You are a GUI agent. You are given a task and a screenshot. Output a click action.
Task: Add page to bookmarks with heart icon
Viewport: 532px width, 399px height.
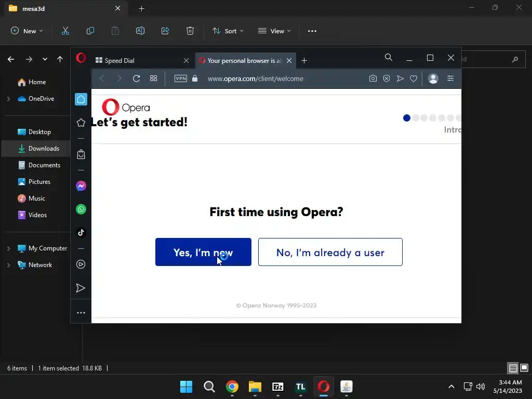(x=413, y=79)
